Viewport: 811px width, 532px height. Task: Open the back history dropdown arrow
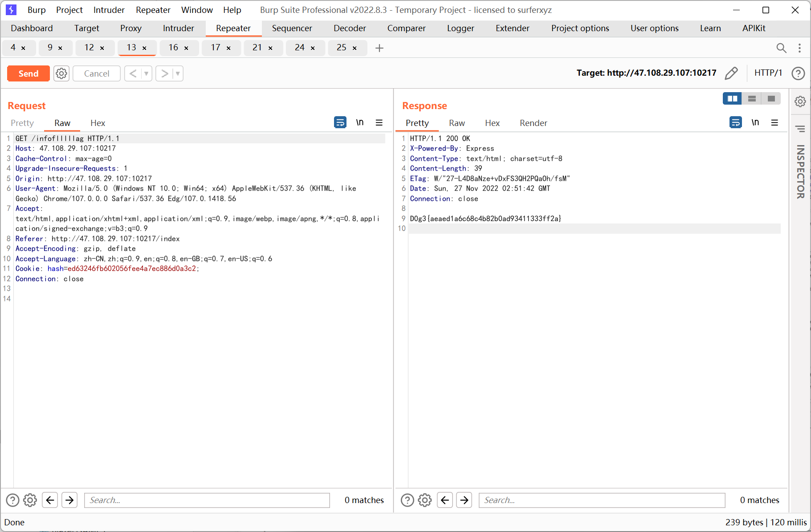click(147, 73)
